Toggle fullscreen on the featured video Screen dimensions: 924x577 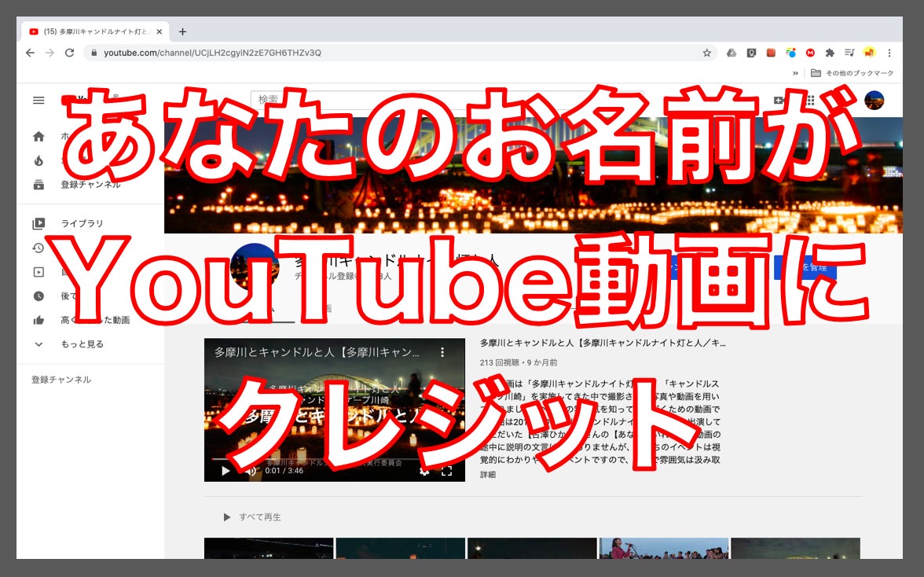(x=446, y=471)
